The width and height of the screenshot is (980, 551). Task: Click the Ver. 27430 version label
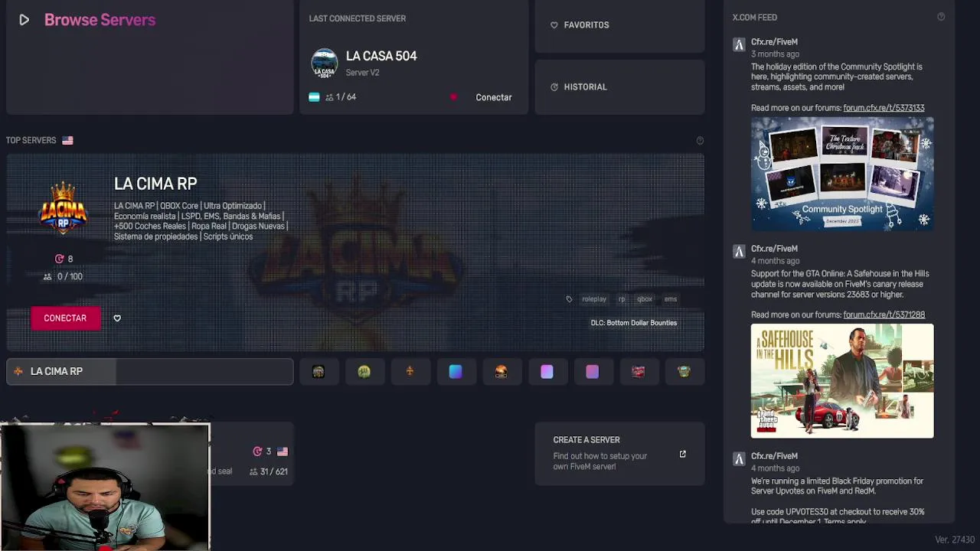[x=955, y=540]
